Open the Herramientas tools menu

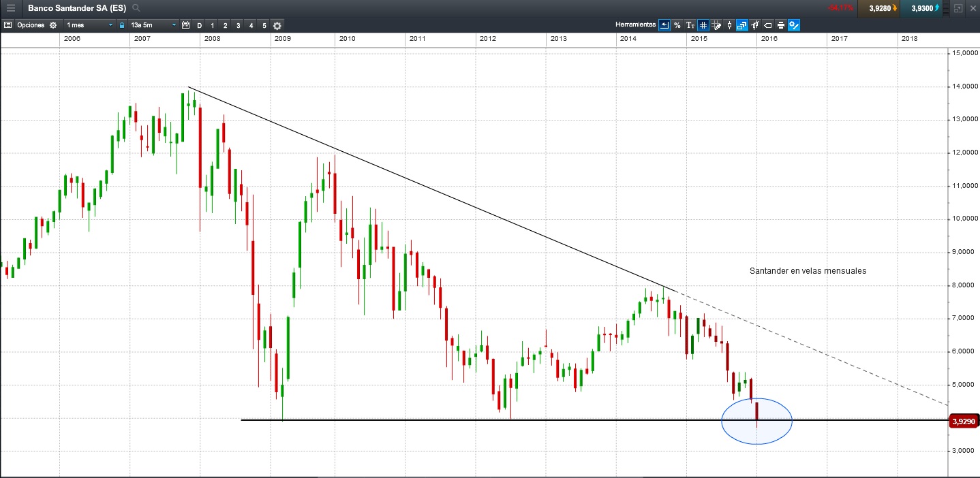[x=635, y=25]
